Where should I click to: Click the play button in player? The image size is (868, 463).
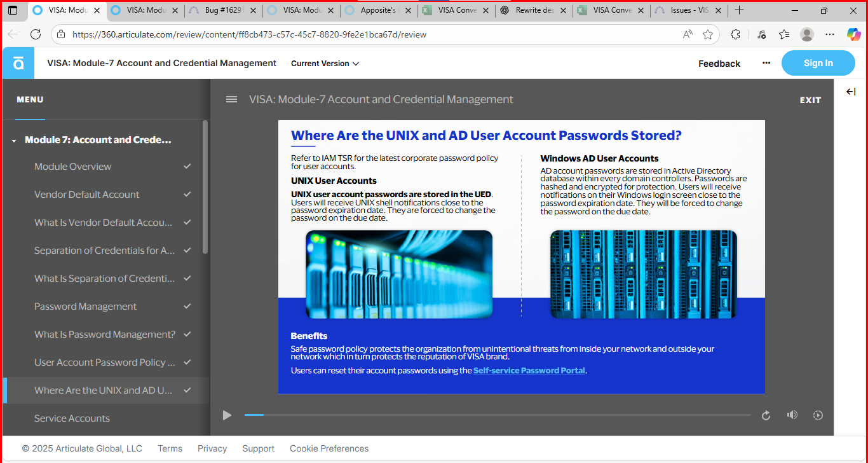[227, 415]
